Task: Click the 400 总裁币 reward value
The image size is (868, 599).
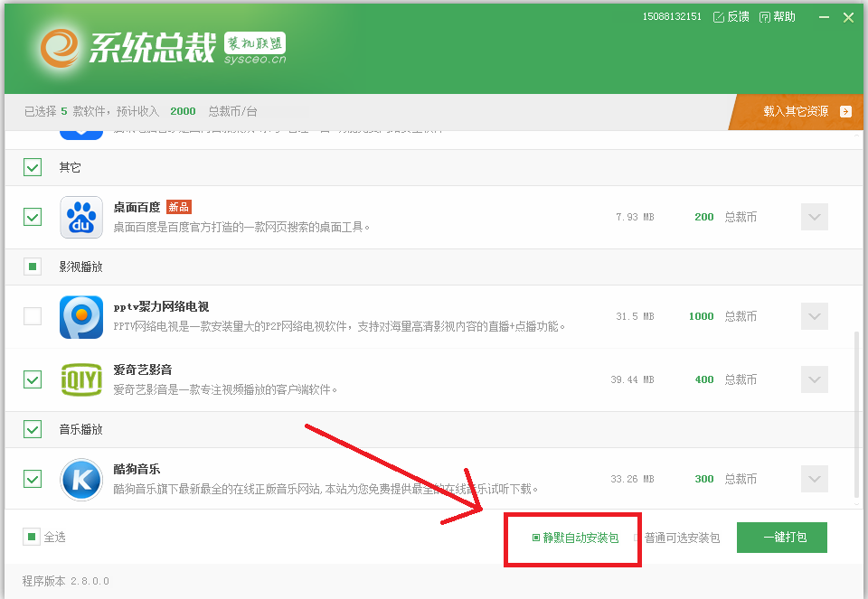Action: pos(726,379)
